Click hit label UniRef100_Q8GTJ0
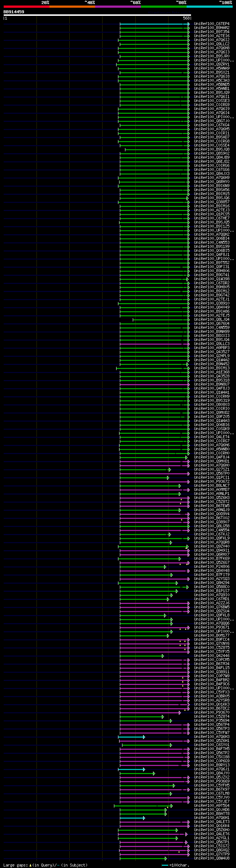This screenshot has width=236, height=868. [212, 121]
